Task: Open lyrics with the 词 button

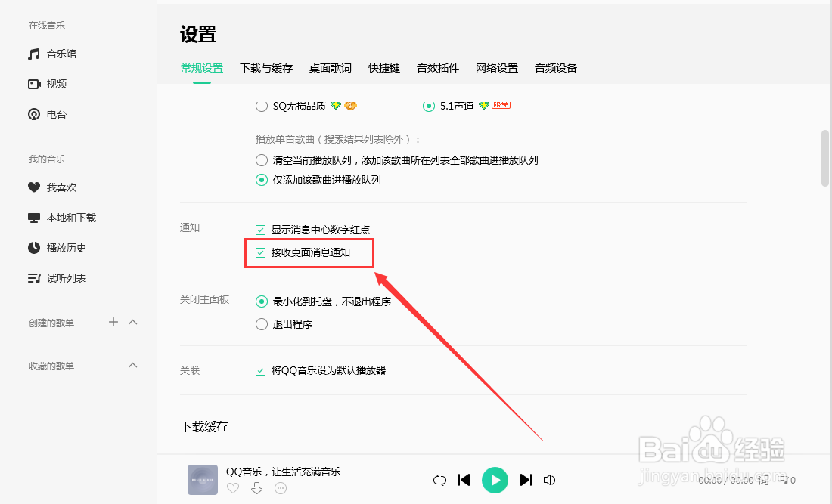Action: [762, 479]
